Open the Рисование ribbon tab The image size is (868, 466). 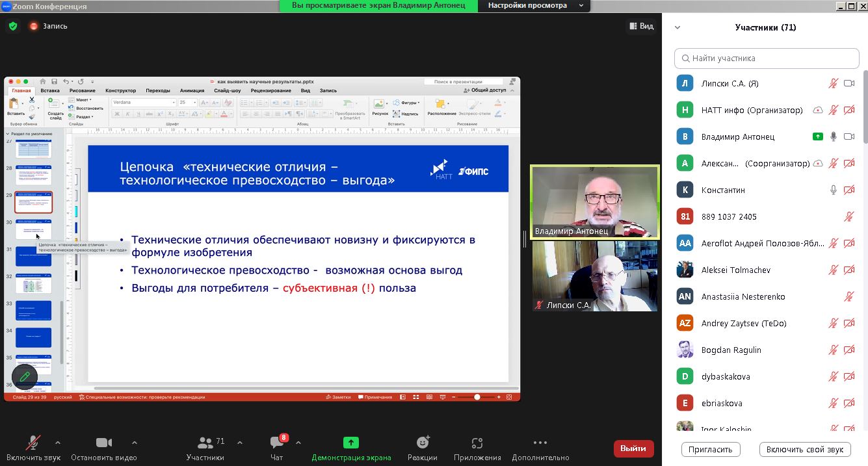[x=83, y=91]
